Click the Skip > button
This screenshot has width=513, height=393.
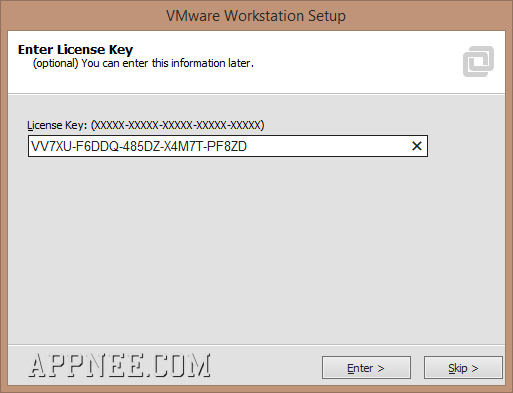click(463, 368)
